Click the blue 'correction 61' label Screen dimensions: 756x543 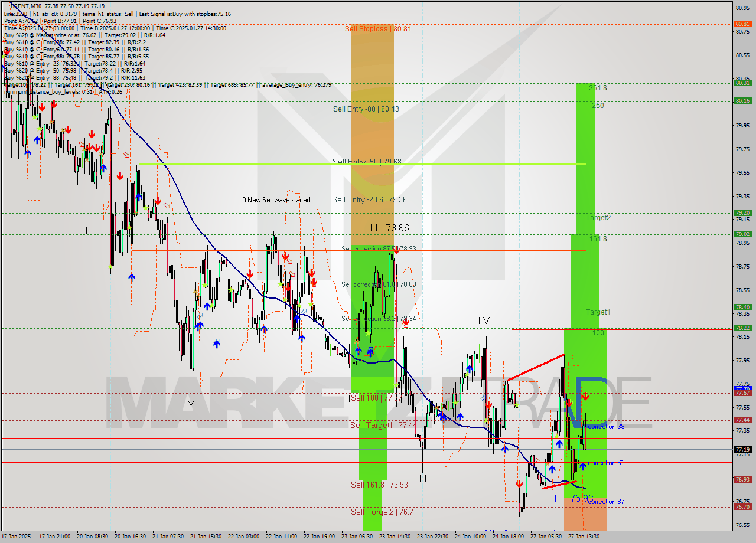606,463
